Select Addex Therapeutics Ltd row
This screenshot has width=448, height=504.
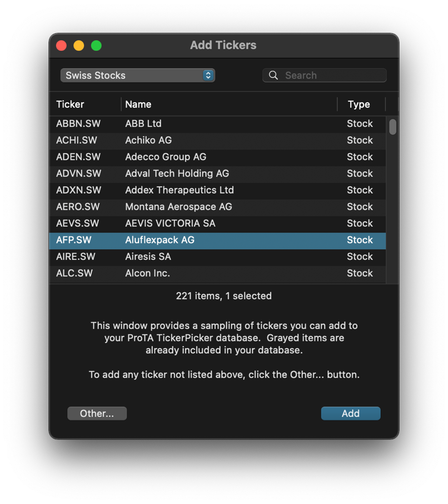(217, 190)
